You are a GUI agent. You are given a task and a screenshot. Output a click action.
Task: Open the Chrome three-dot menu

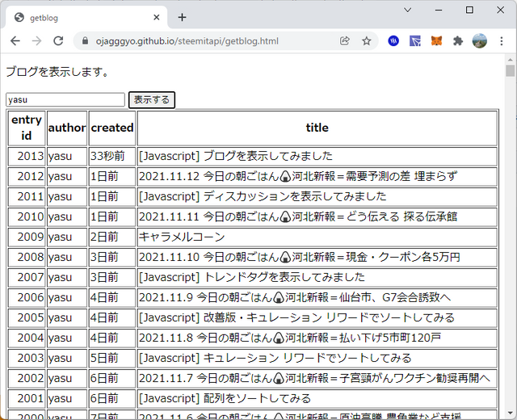pos(502,41)
